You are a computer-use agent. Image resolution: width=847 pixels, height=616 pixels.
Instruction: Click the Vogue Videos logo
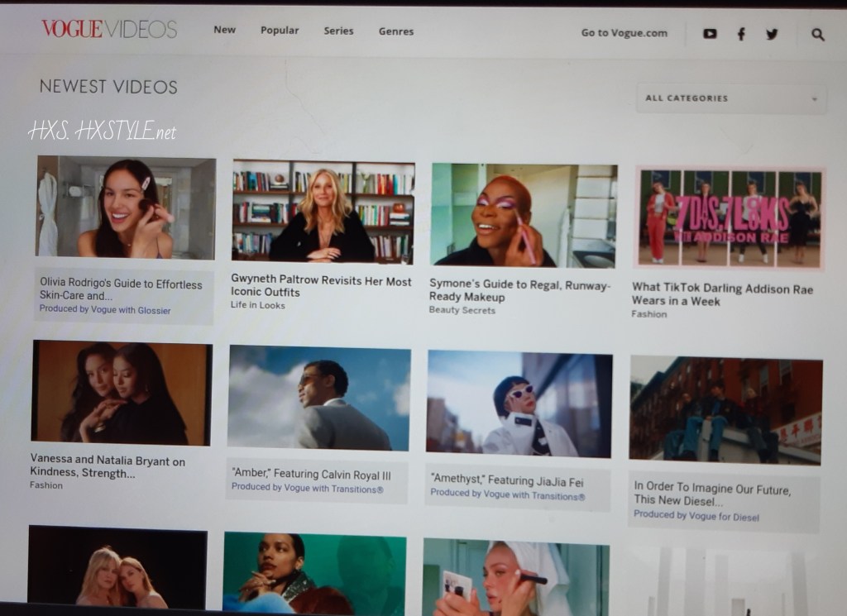(109, 30)
